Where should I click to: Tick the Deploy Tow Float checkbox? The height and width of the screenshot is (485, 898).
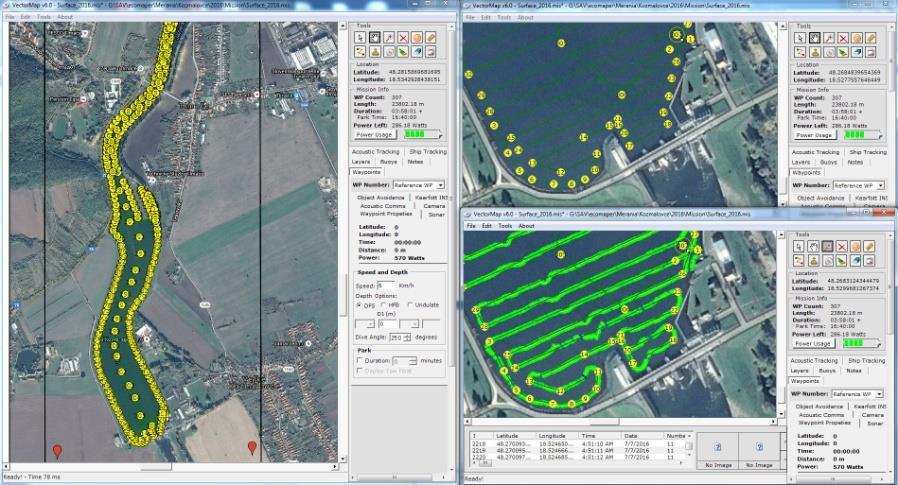tap(360, 371)
